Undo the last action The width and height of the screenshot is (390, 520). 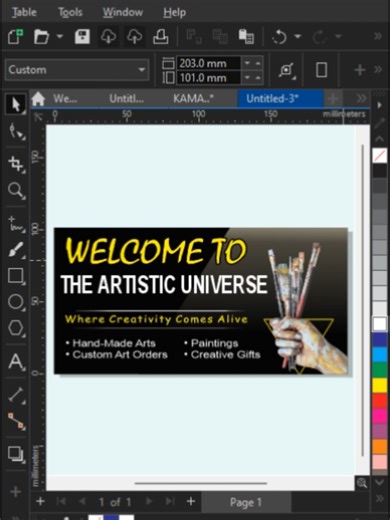point(280,36)
